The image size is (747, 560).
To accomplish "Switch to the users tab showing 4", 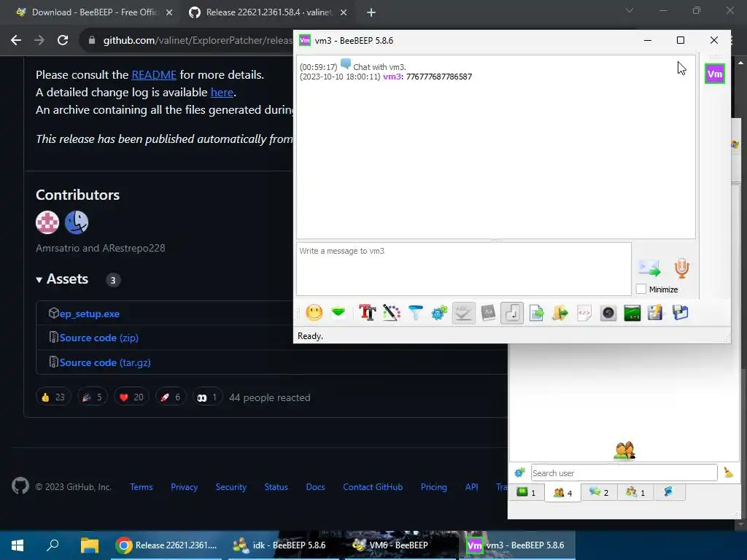I will pos(562,492).
